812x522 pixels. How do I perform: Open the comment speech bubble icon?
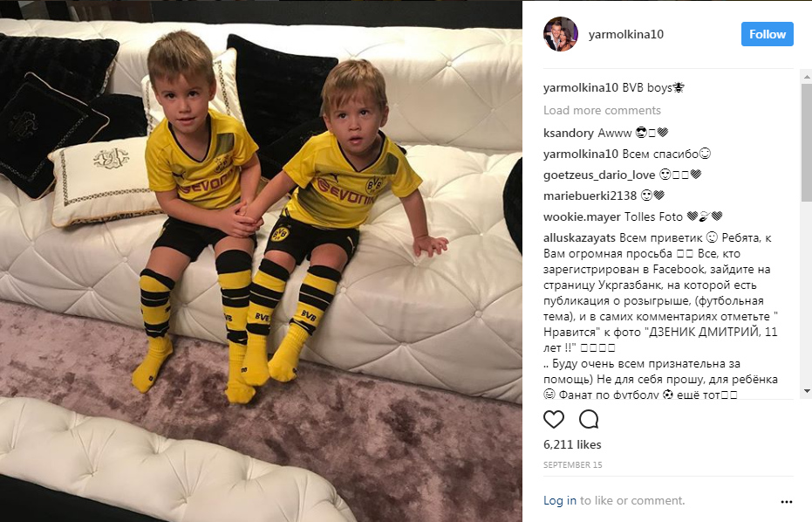pyautogui.click(x=589, y=419)
